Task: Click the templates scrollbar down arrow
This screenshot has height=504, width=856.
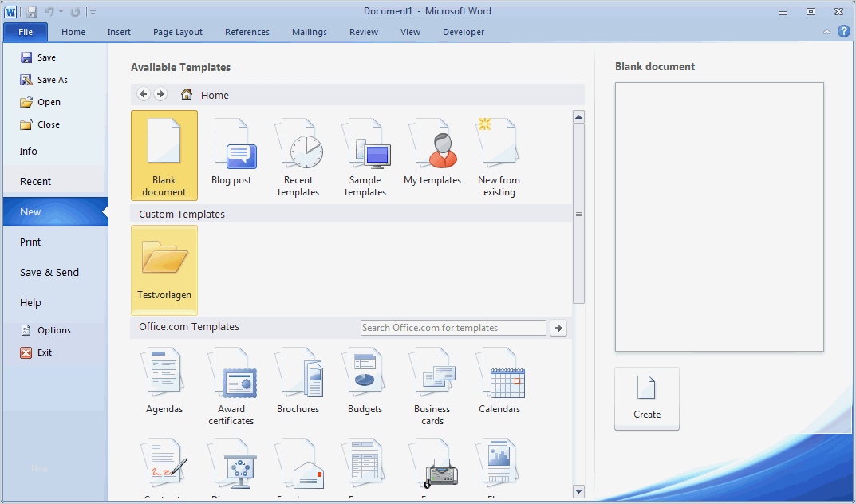Action: pyautogui.click(x=578, y=491)
